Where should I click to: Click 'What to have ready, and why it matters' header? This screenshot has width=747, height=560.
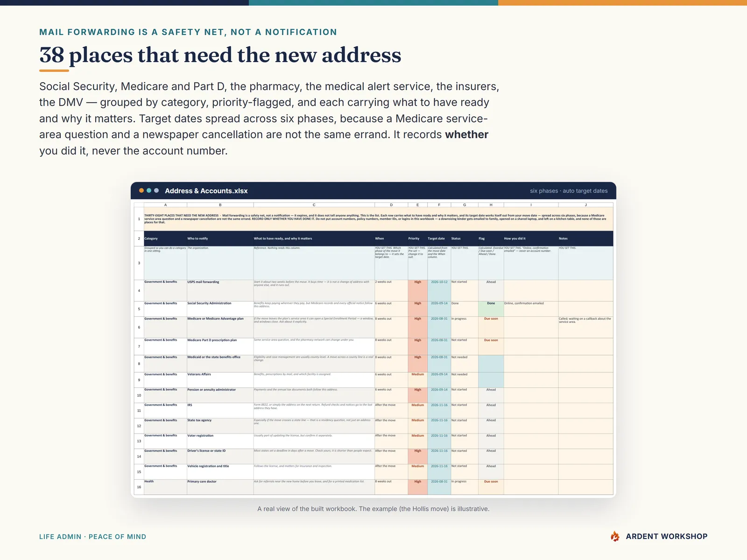(314, 238)
